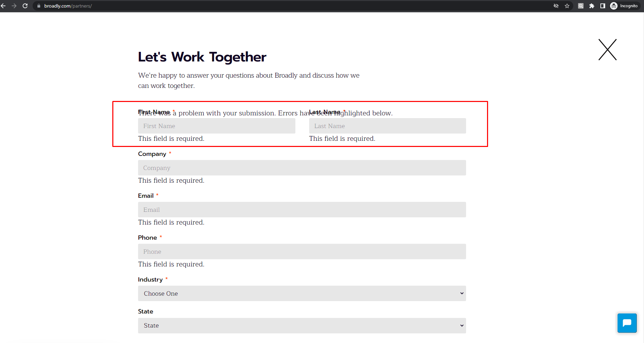644x343 pixels.
Task: Open the browser extensions puzzle icon
Action: [592, 6]
